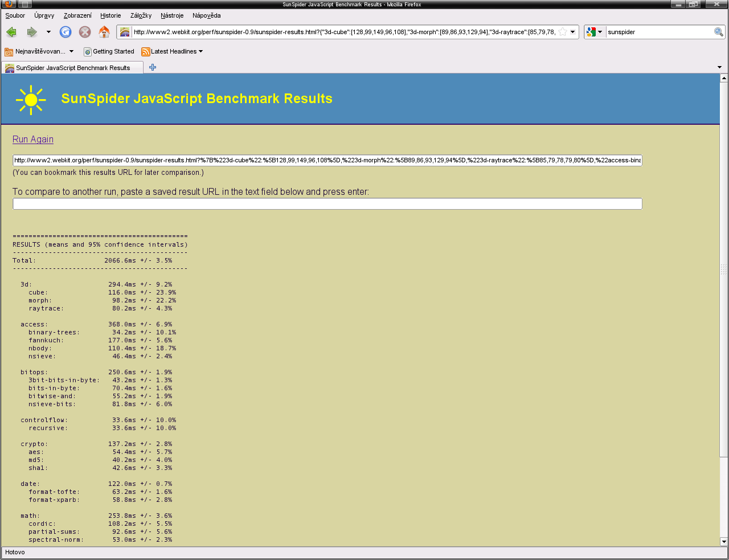Open the back/forward history dropdown
Screen dimensions: 729x560
click(x=48, y=32)
